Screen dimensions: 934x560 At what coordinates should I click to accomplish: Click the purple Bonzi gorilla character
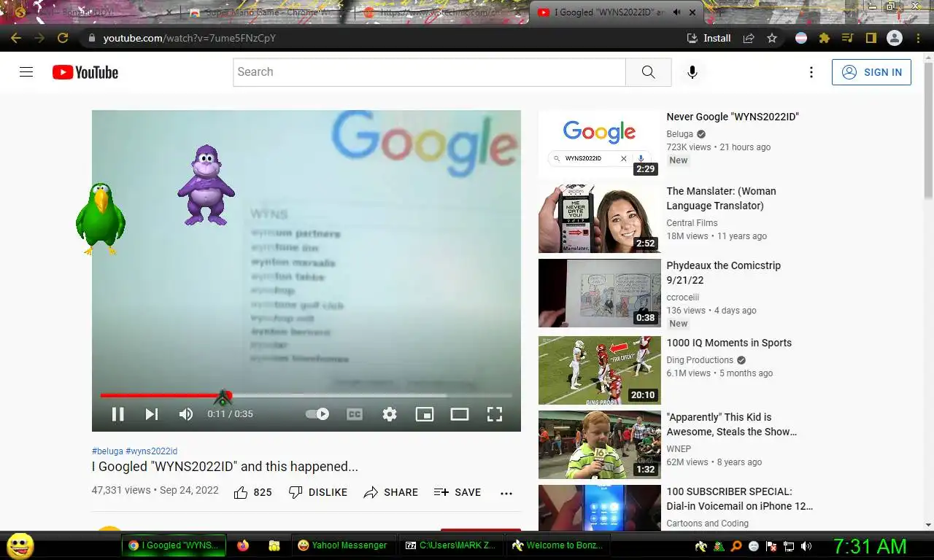click(x=206, y=185)
